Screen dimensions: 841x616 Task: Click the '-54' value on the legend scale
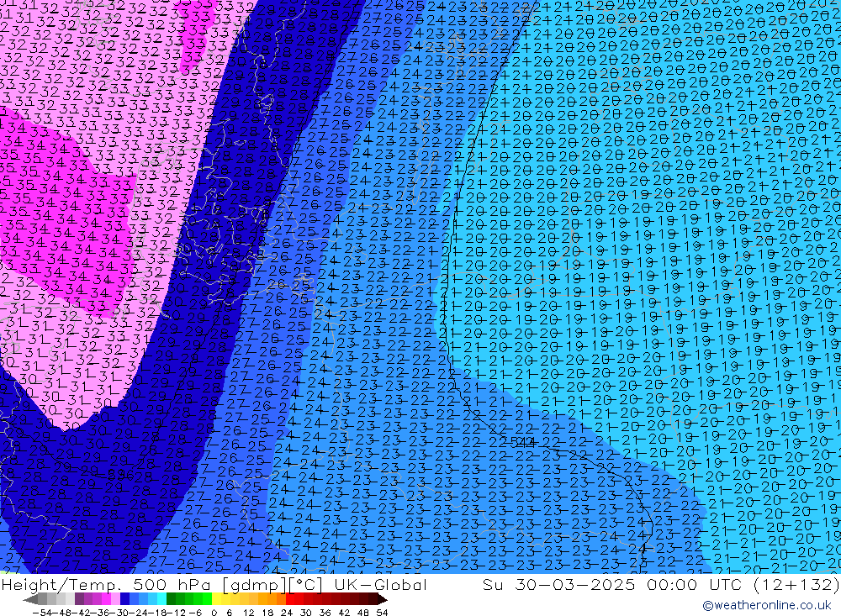point(43,613)
